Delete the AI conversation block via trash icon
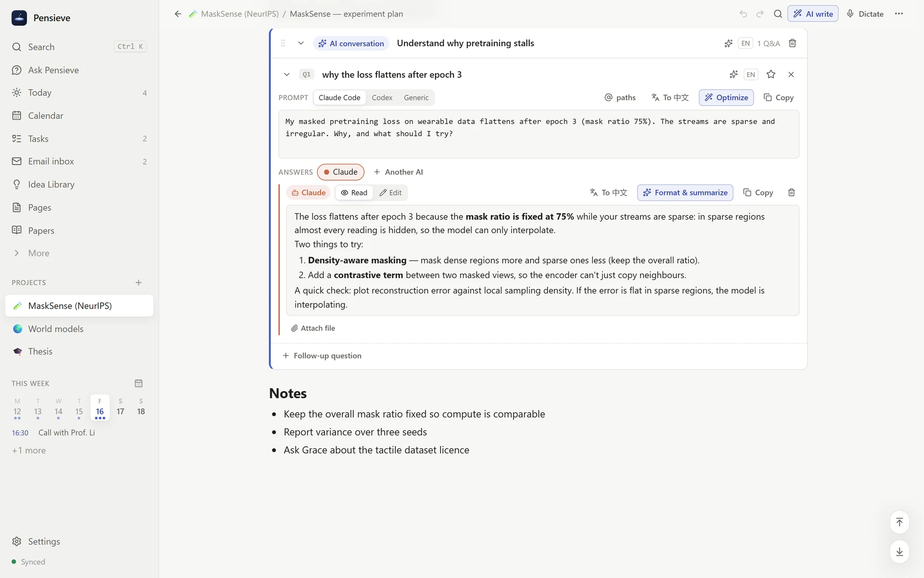The width and height of the screenshot is (924, 578). 793,43
